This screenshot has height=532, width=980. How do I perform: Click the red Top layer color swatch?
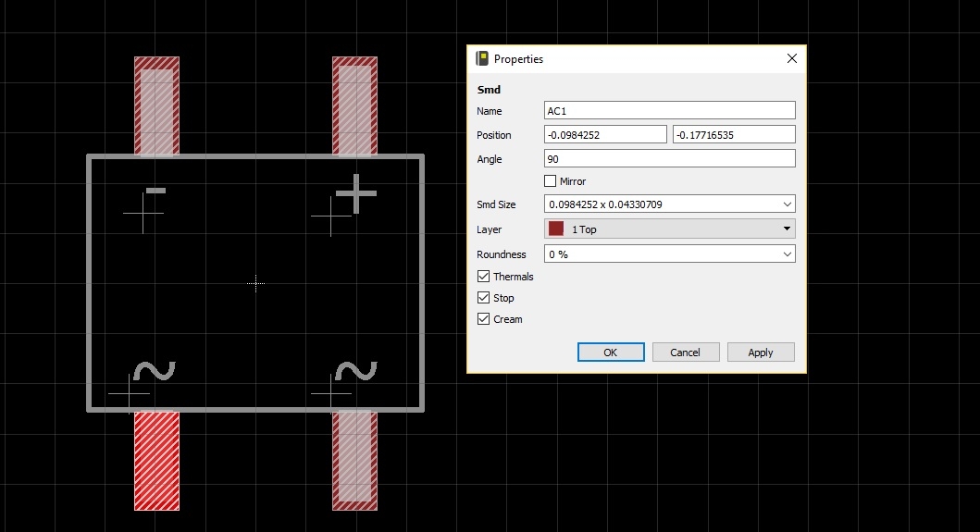click(x=555, y=229)
